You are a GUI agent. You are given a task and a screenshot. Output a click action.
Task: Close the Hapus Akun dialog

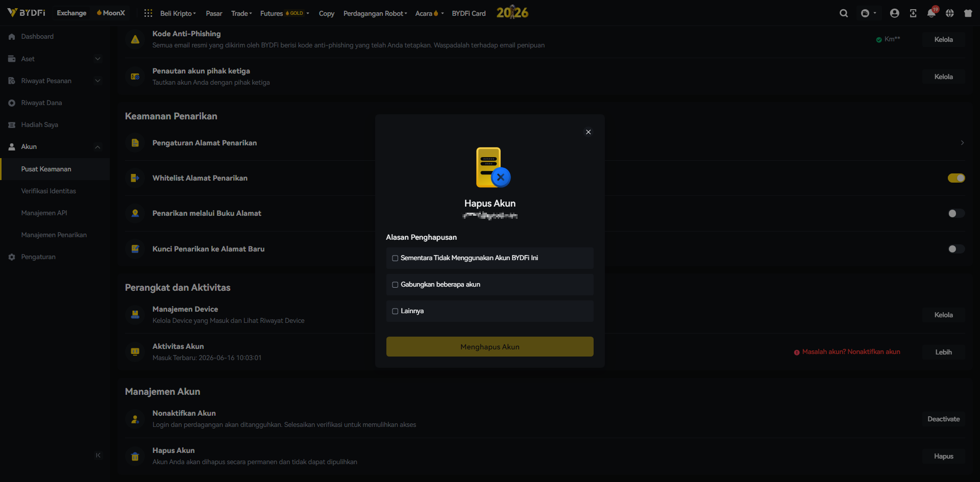pyautogui.click(x=588, y=132)
